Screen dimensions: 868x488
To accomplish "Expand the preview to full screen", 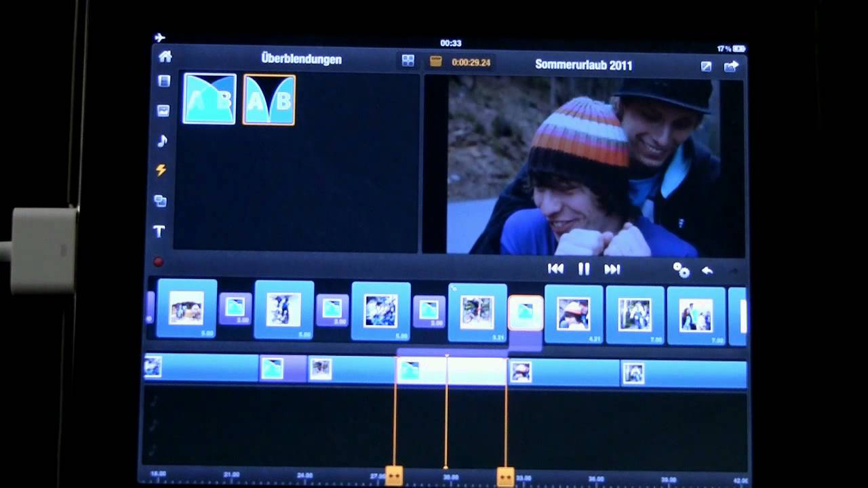I will click(x=706, y=66).
